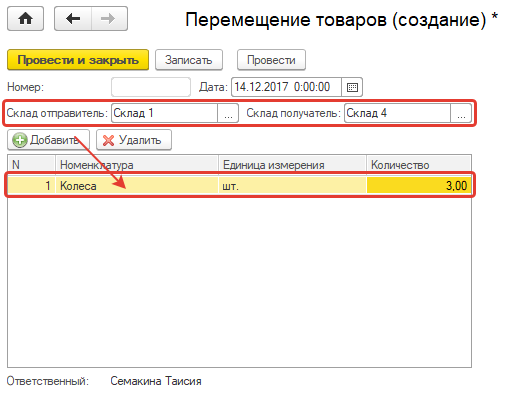Focus the Номер input field
Viewport: 505px width, 393px height.
(x=151, y=87)
